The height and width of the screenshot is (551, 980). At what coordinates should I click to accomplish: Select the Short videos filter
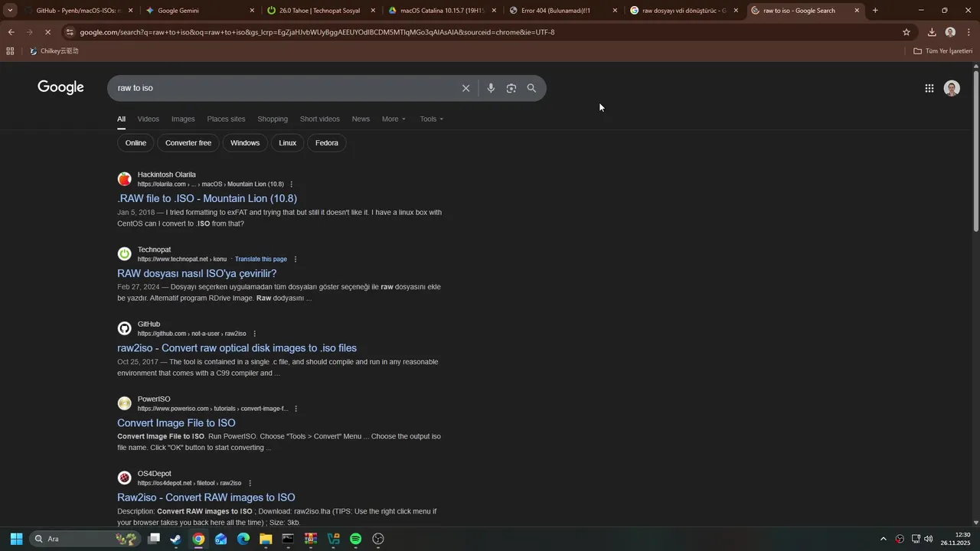(x=320, y=119)
